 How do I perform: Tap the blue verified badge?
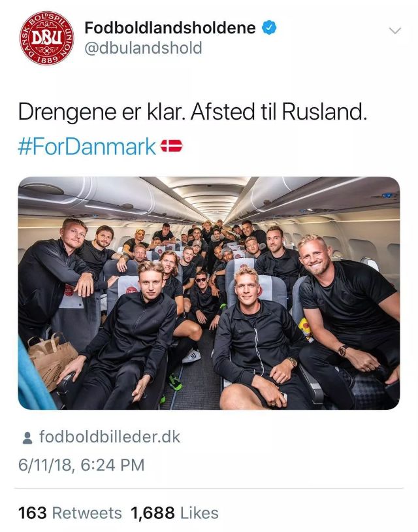[269, 27]
